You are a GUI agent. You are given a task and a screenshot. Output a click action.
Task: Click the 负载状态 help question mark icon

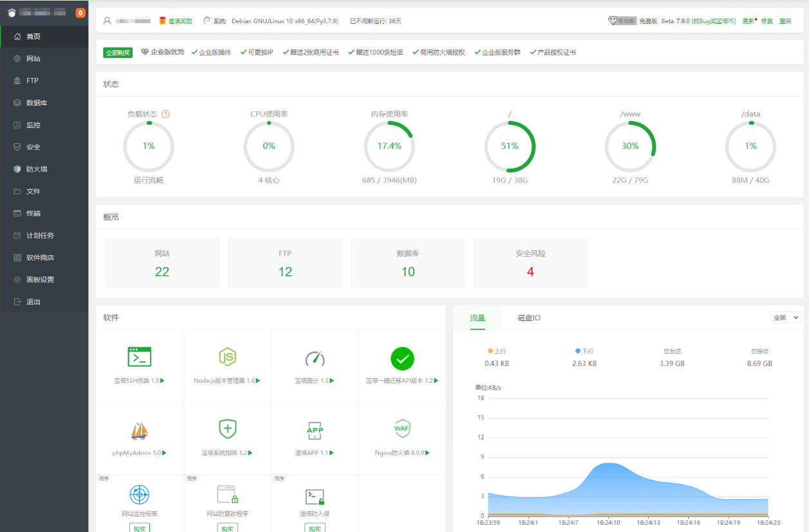(165, 115)
